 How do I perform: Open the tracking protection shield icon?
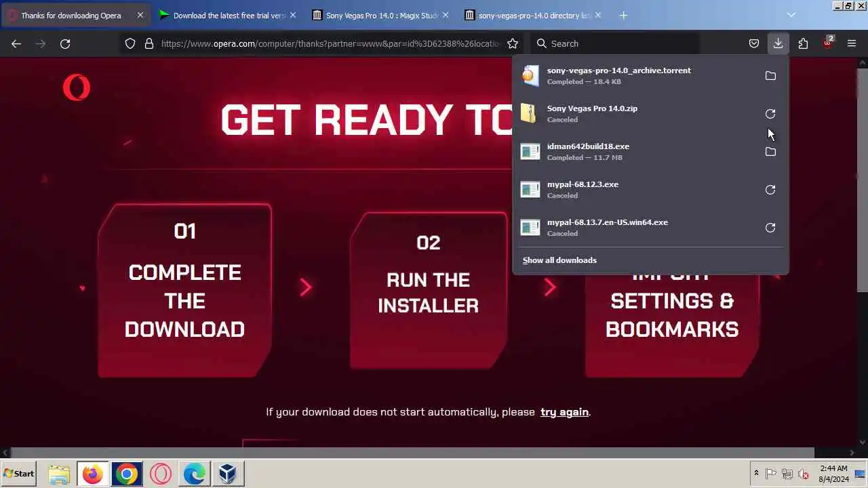[x=130, y=43]
